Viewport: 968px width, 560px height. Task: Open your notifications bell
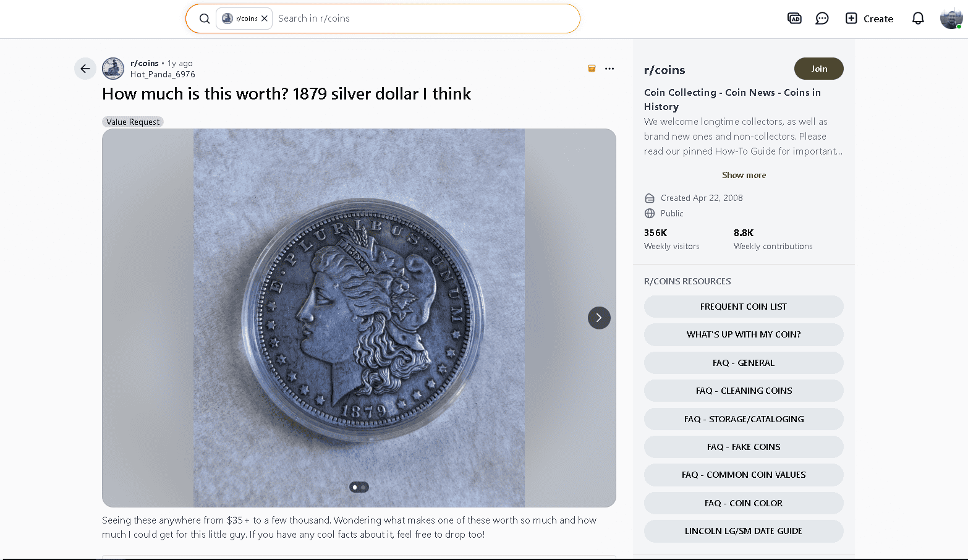[917, 19]
